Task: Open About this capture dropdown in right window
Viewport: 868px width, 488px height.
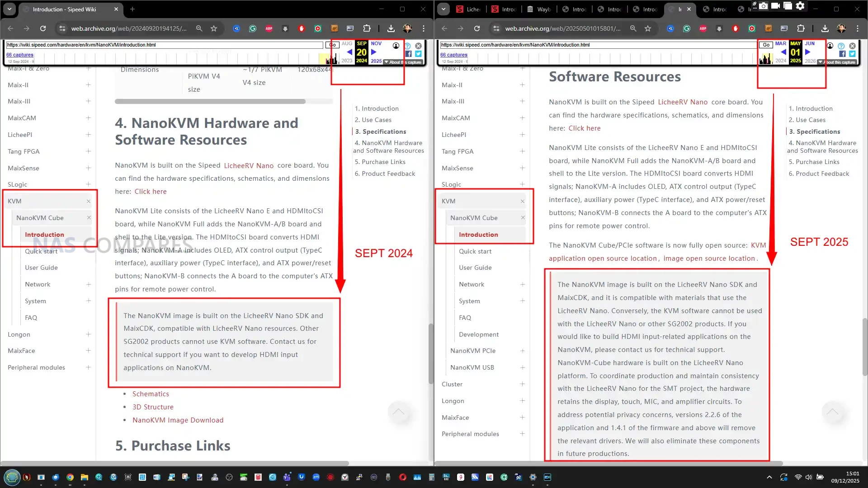Action: point(837,62)
